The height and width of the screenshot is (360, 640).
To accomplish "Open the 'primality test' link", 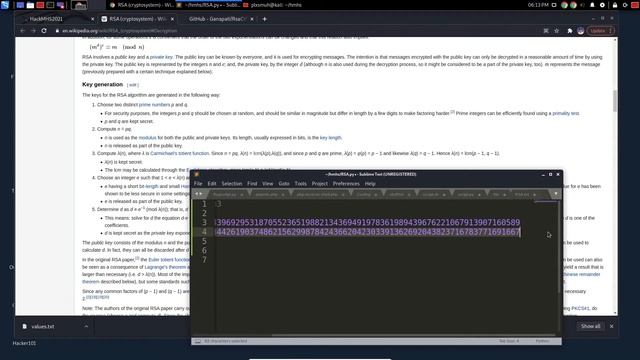I will click(565, 113).
